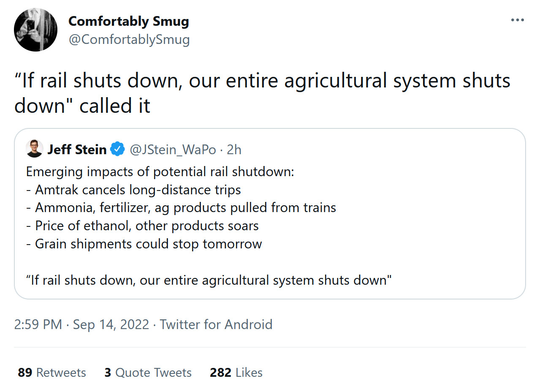This screenshot has width=537, height=392.
Task: View the 282 Likes list
Action: 236,373
